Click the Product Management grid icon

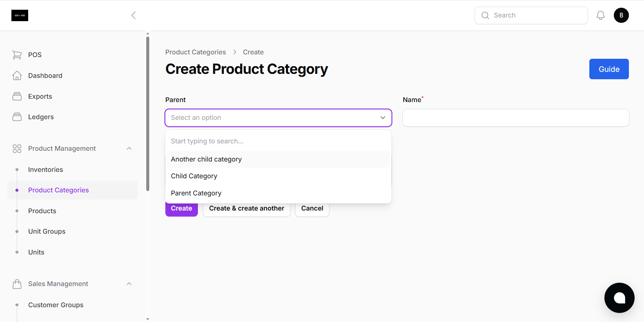17,148
